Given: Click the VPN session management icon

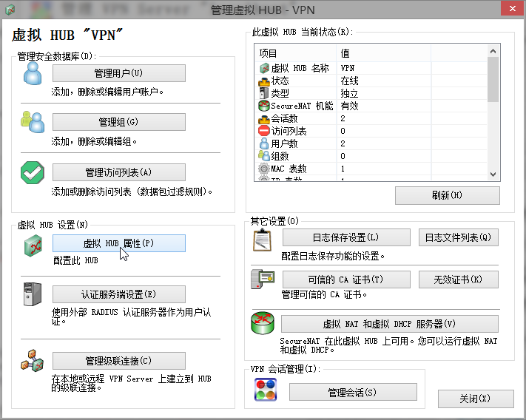Looking at the screenshot, I should coord(265,390).
